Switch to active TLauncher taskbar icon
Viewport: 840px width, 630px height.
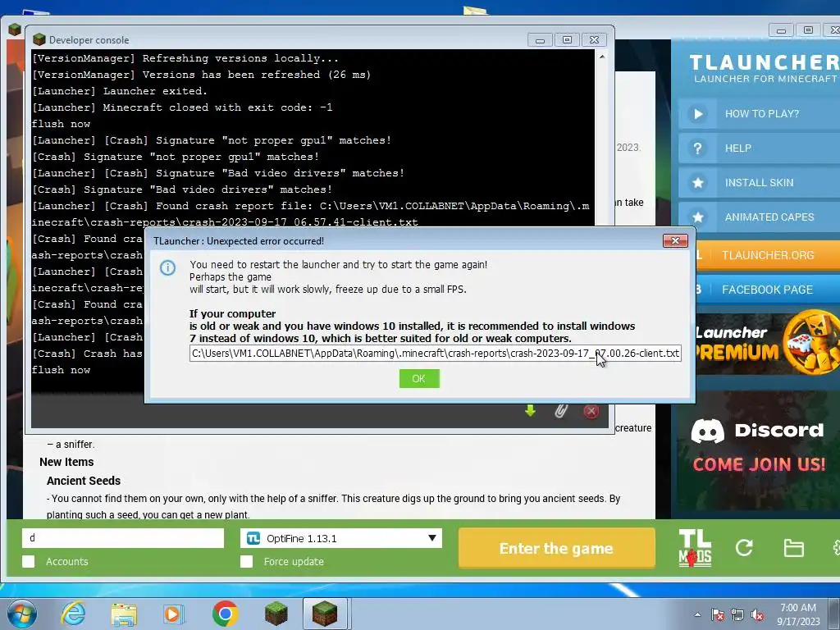325,614
